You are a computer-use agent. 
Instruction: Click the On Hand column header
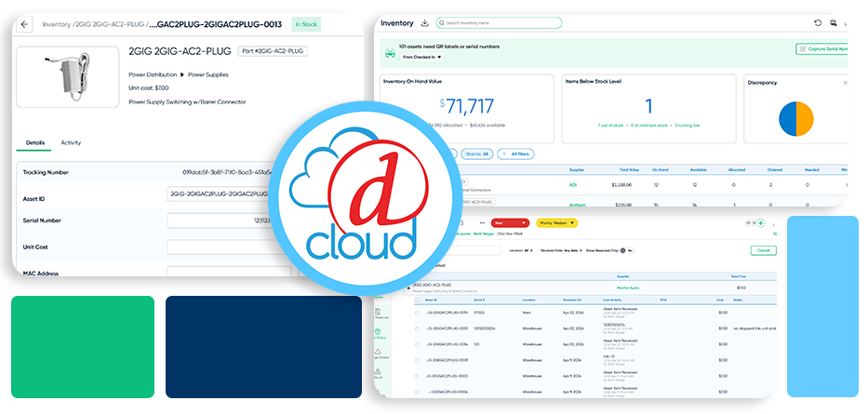(659, 169)
